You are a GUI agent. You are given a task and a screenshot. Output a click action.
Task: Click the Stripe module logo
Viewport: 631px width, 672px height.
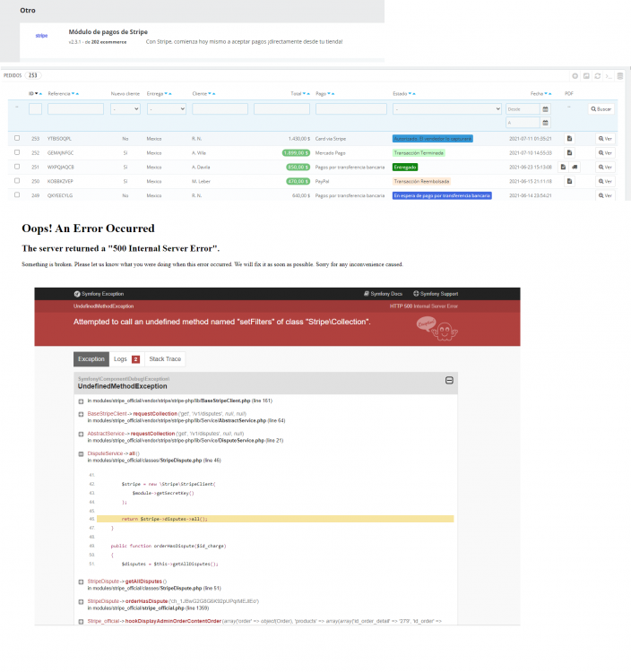(41, 36)
